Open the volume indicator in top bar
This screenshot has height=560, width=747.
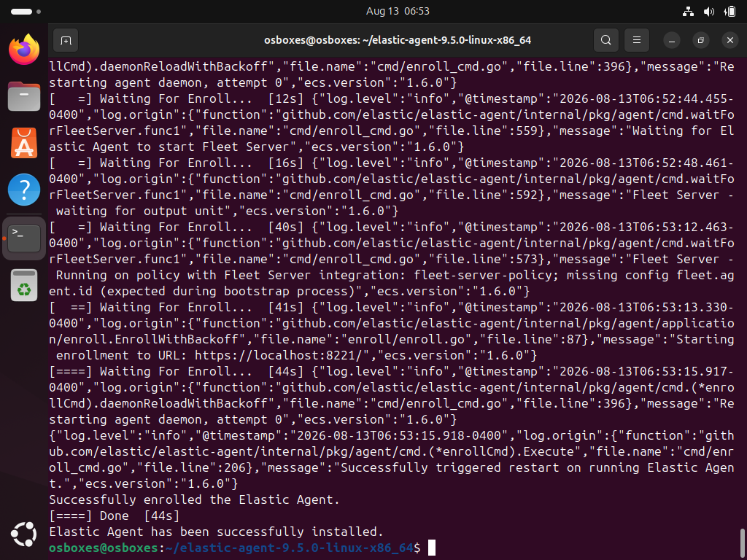pyautogui.click(x=709, y=12)
